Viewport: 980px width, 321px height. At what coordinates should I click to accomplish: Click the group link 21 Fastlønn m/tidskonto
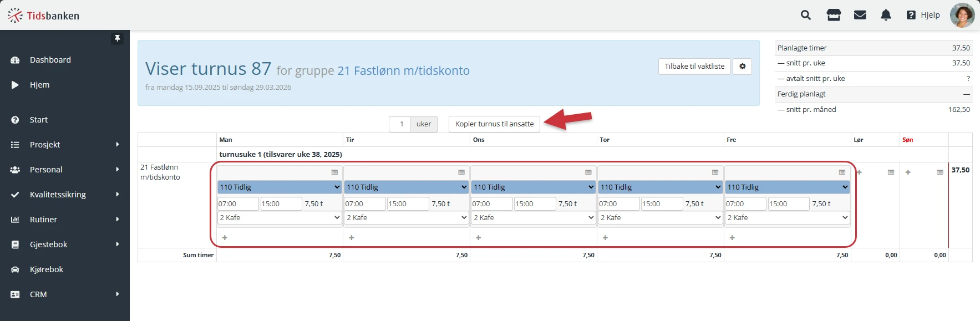403,71
